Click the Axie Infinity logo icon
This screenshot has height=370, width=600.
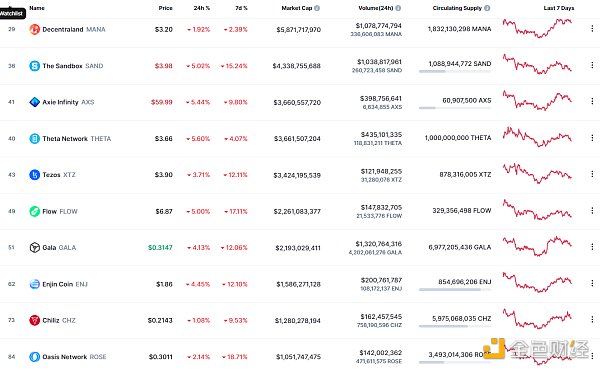pos(34,102)
